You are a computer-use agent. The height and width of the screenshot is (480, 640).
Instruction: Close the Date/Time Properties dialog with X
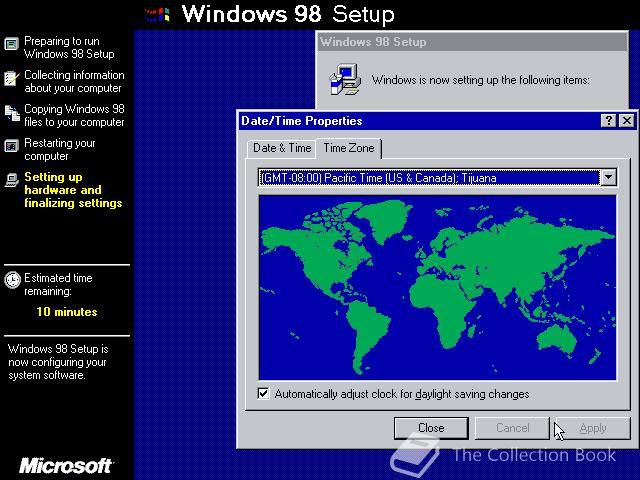pos(627,121)
